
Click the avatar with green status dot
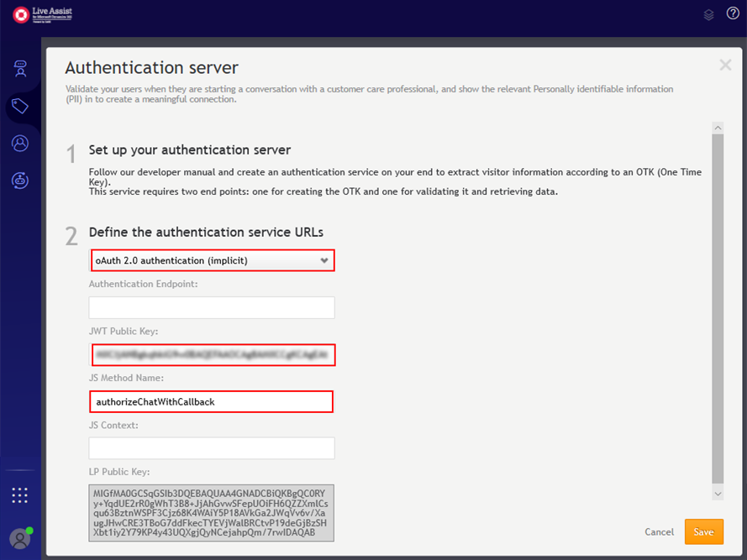coord(19,538)
